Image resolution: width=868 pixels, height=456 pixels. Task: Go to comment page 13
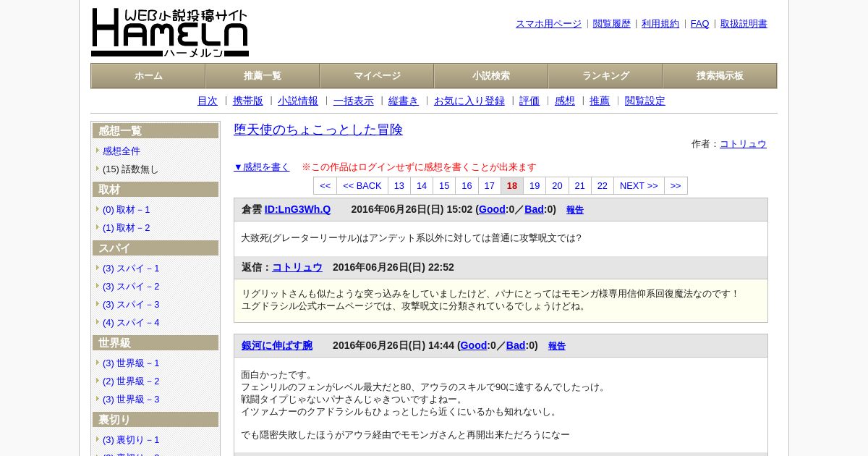[399, 186]
